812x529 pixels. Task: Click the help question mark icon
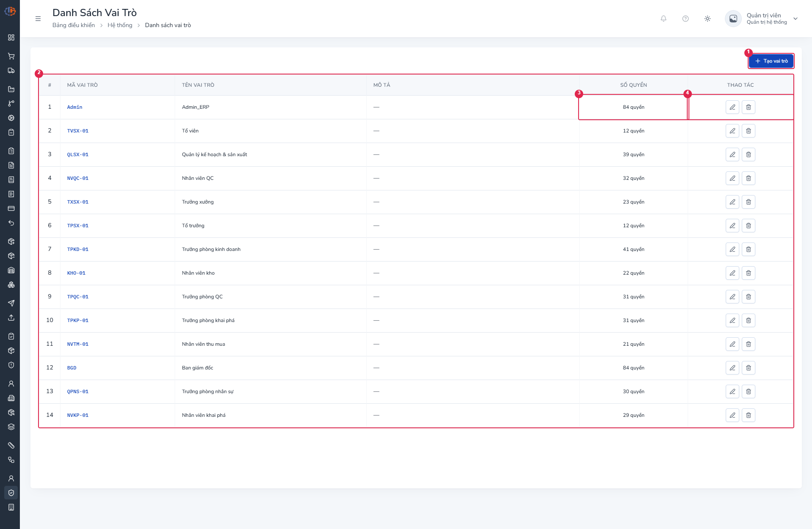tap(686, 19)
